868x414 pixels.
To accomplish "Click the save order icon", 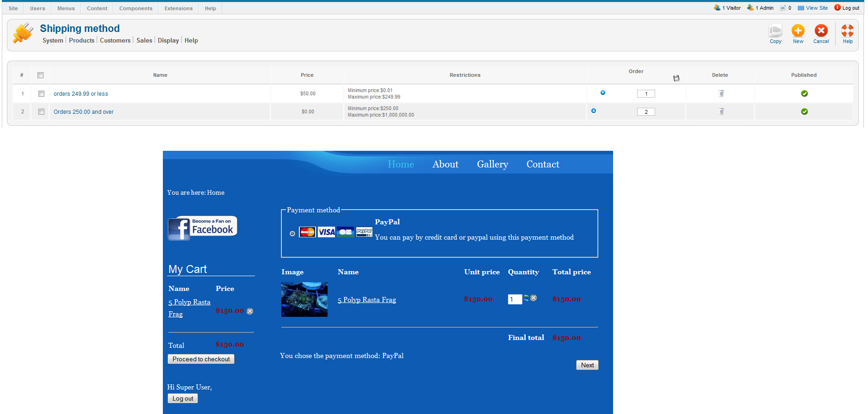I will [x=676, y=78].
